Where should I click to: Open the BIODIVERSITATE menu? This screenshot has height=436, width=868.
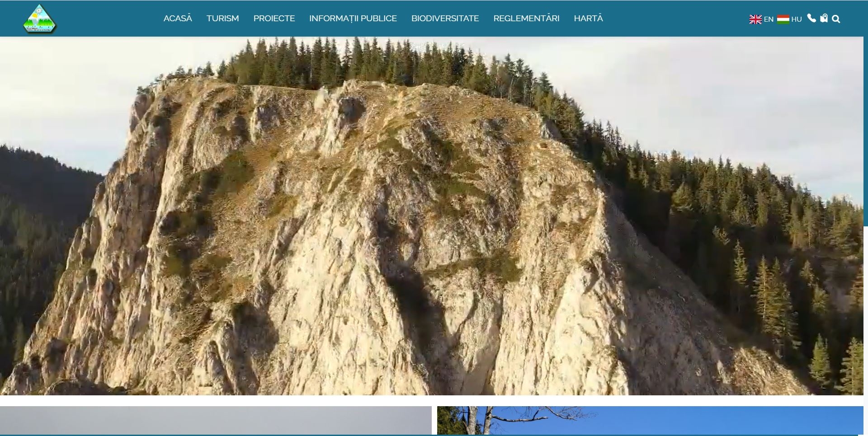coord(445,19)
